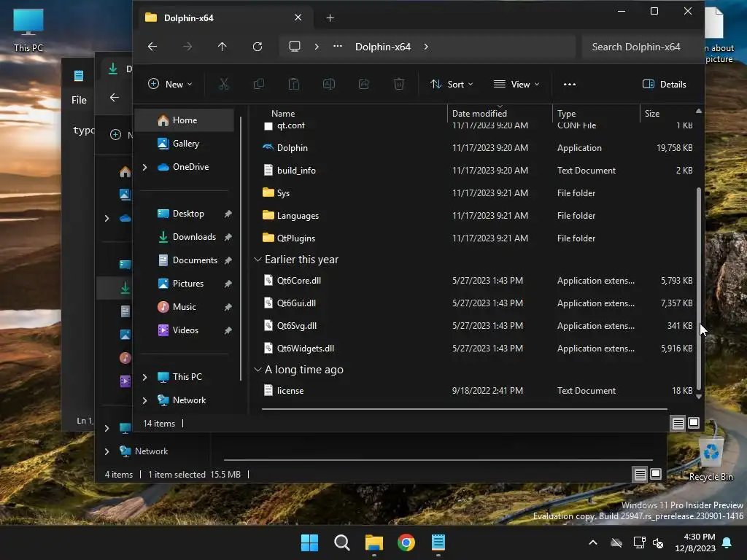
Task: Click the Rename icon in toolbar
Action: [x=329, y=85]
